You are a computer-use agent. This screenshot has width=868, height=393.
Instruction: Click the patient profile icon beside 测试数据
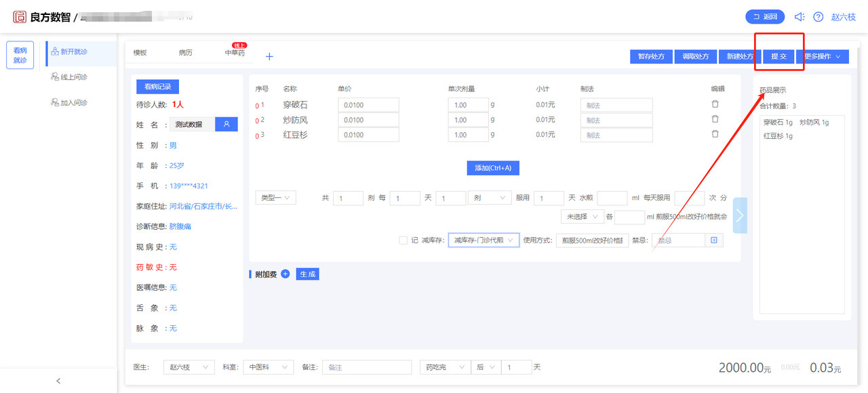(x=226, y=125)
